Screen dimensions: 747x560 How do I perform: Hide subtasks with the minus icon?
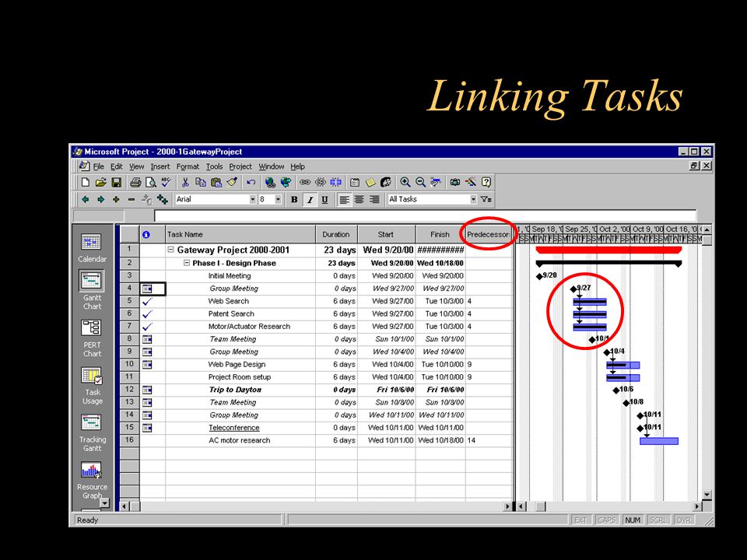132,200
